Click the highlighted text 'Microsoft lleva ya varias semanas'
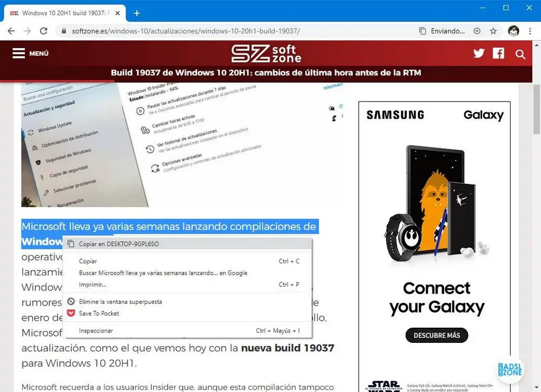This screenshot has height=392, width=541. coord(100,227)
